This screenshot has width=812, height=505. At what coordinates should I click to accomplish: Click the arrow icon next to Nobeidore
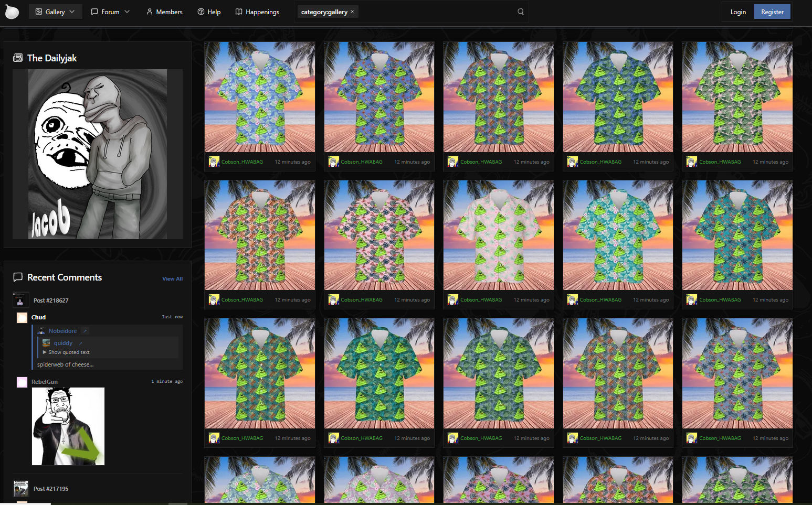85,331
